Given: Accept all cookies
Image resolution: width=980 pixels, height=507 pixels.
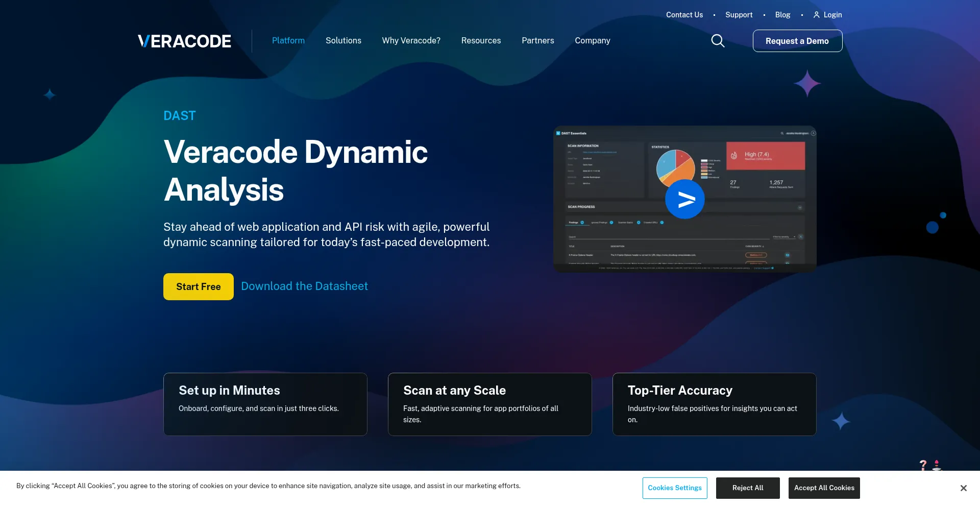Looking at the screenshot, I should tap(824, 488).
